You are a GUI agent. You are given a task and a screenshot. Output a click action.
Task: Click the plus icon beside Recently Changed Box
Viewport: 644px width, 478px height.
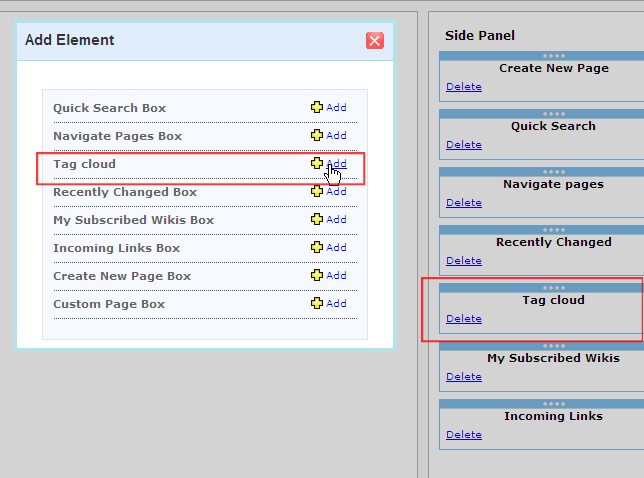coord(317,191)
